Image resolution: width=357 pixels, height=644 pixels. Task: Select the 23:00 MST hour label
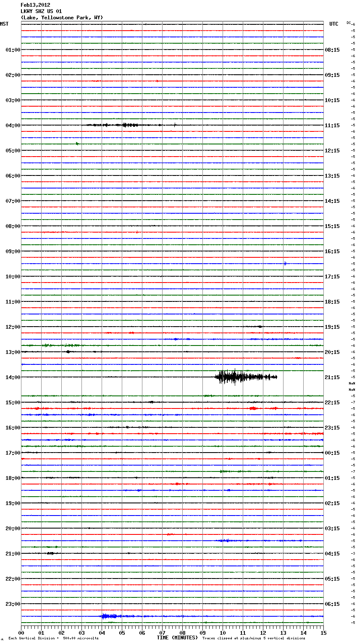pyautogui.click(x=13, y=604)
